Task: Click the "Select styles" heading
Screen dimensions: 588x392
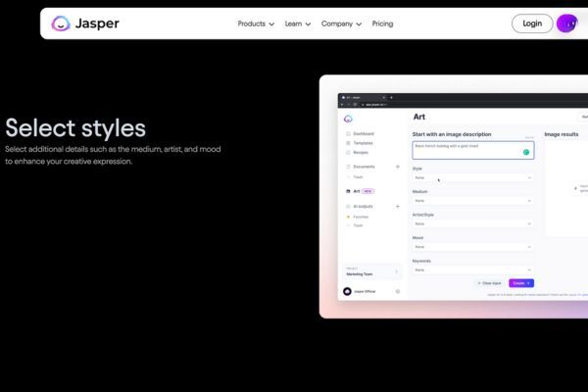Action: [75, 128]
